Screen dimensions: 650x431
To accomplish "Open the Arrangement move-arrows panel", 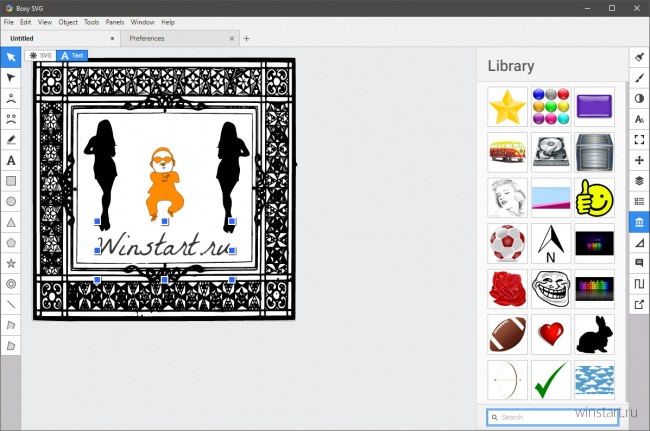I will (639, 160).
